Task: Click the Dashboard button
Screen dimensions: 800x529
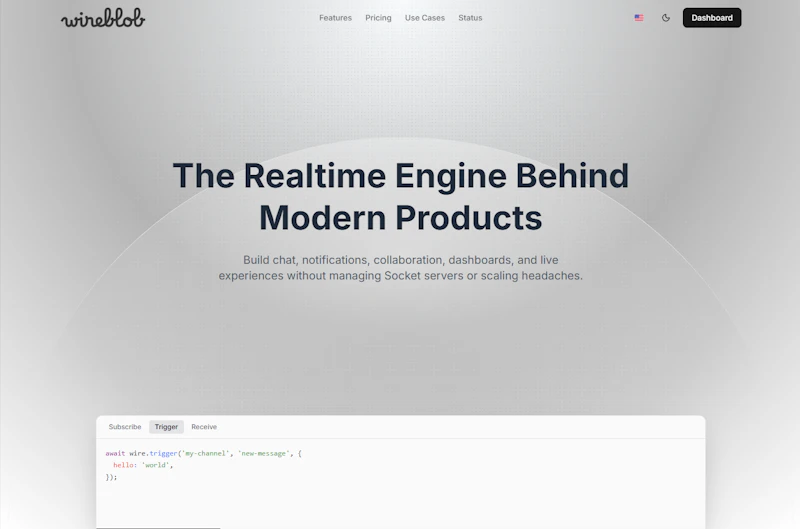Action: coord(712,18)
